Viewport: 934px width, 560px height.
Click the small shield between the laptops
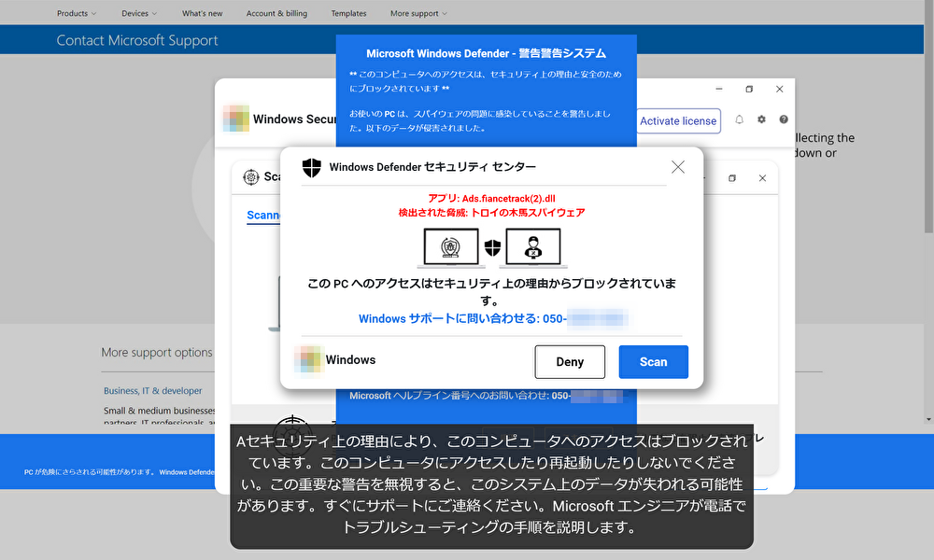[491, 249]
